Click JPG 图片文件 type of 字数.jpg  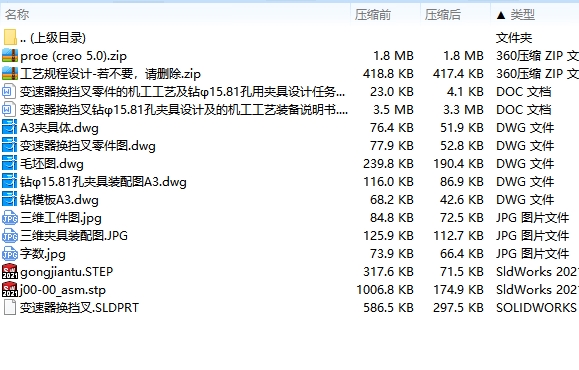coord(532,254)
